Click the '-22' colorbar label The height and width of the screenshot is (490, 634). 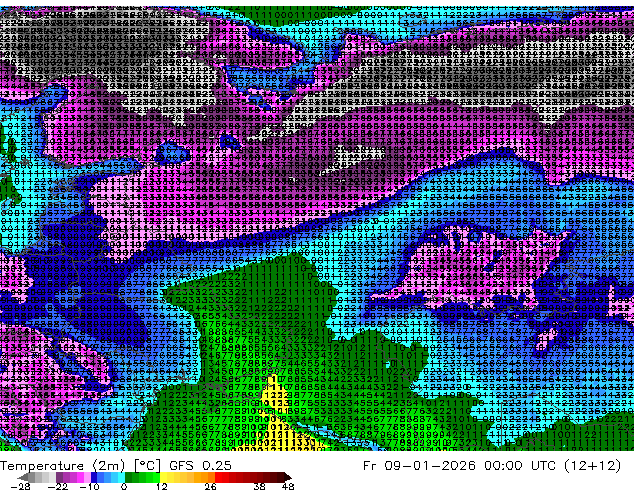[58, 486]
